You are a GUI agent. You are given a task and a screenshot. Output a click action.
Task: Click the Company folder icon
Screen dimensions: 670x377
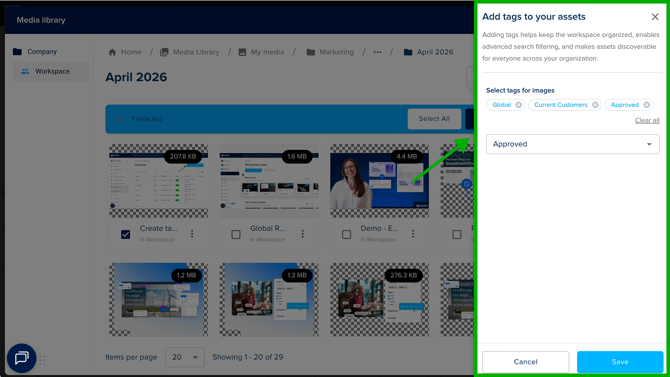click(18, 52)
